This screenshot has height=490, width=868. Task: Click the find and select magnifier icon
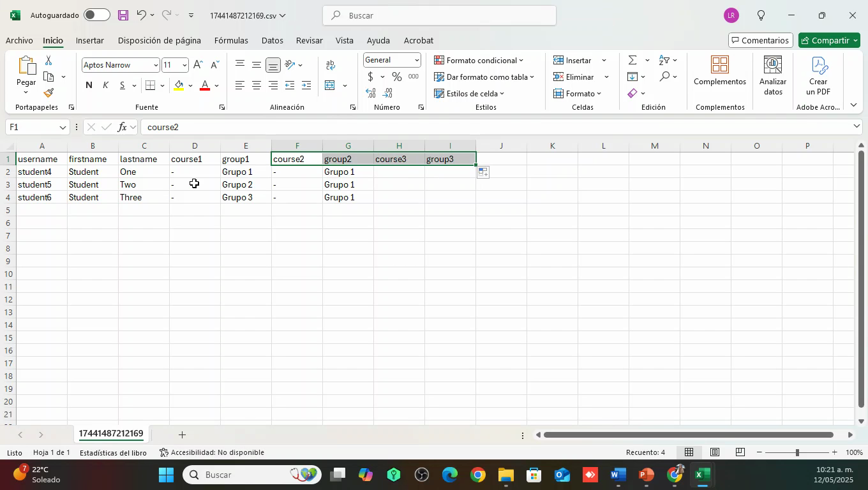pos(664,77)
